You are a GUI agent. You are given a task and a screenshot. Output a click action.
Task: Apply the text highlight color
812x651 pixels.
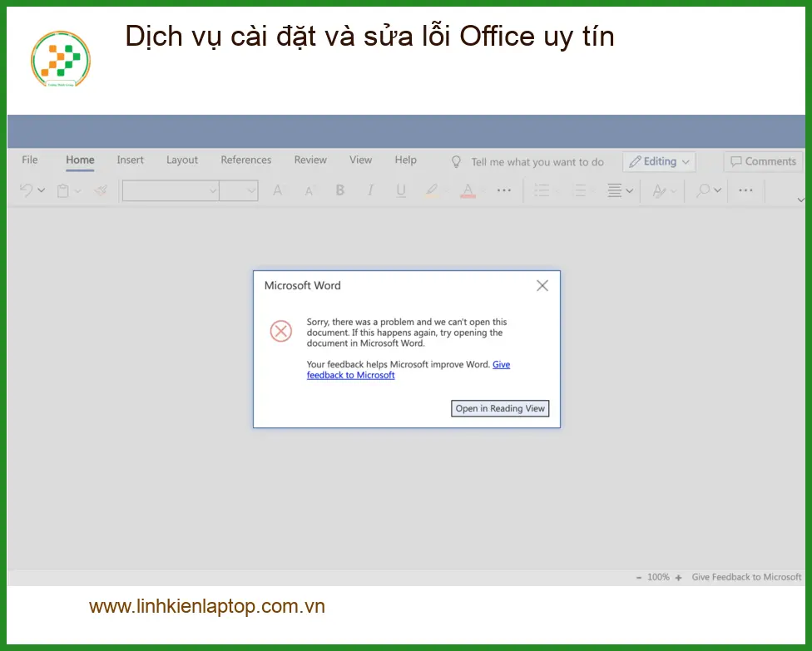(431, 190)
